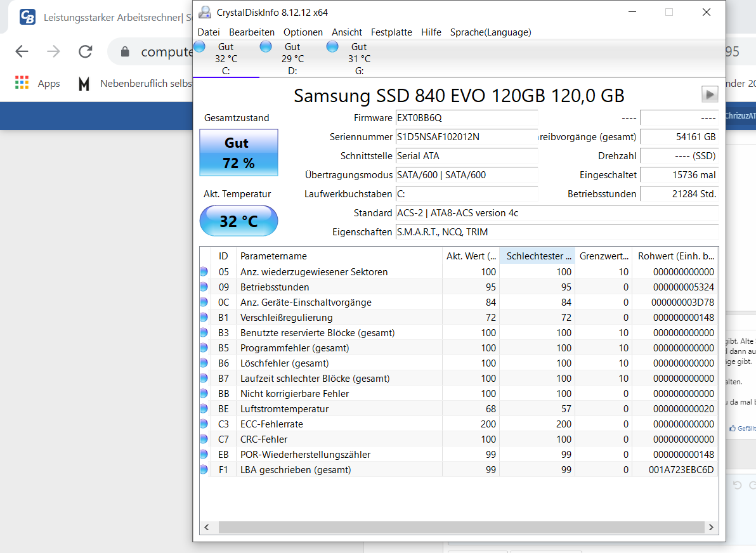Click status orb for LBA geschrieben row
Viewport: 756px width, 553px height.
point(204,469)
